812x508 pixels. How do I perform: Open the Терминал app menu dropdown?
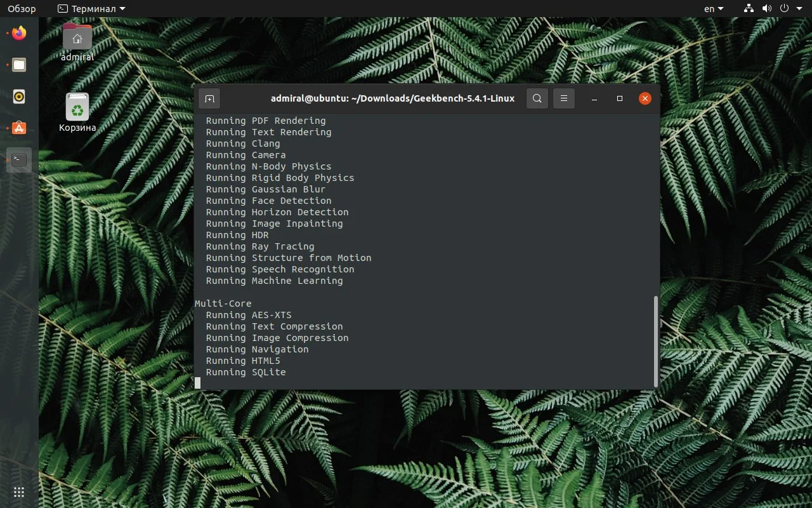(x=91, y=9)
